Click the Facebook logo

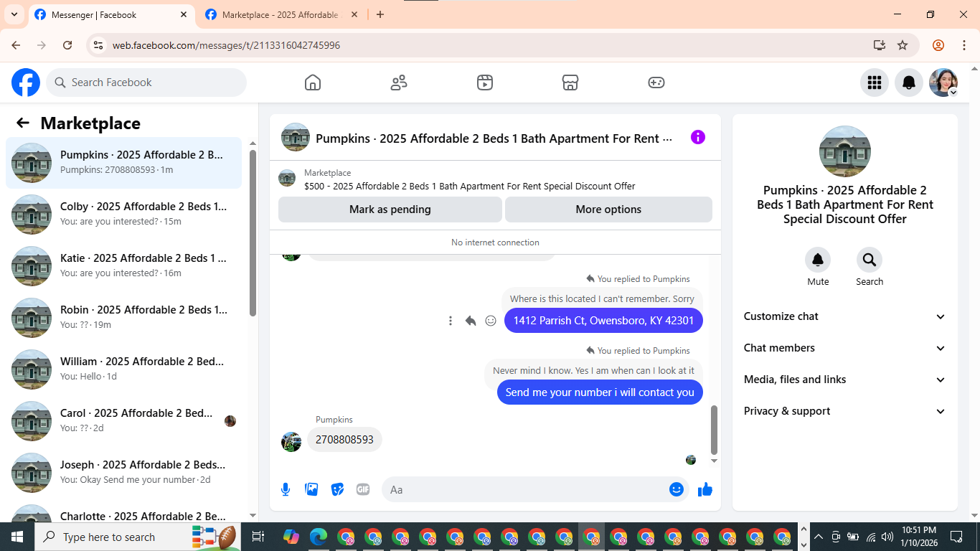coord(26,83)
